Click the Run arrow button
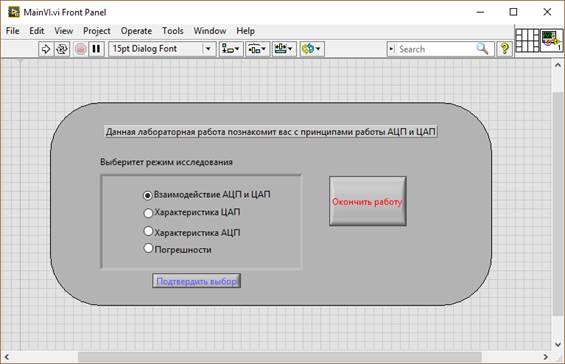The image size is (565, 364). click(46, 49)
